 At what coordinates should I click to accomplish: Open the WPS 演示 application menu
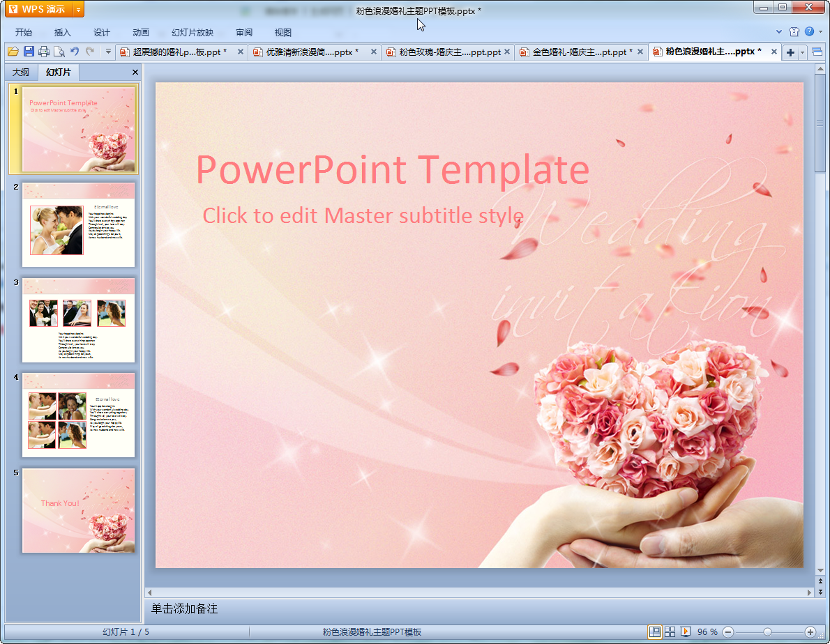(38, 9)
